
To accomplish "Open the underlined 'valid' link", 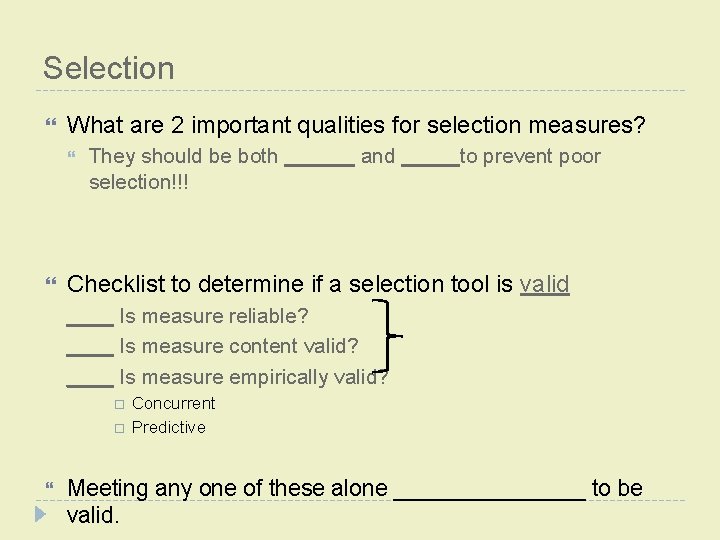I will tap(545, 285).
